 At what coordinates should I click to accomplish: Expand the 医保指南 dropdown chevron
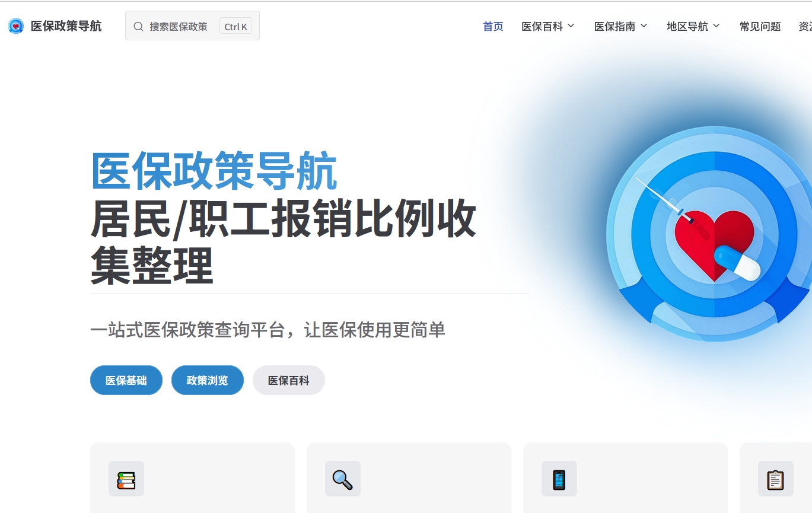click(x=644, y=26)
